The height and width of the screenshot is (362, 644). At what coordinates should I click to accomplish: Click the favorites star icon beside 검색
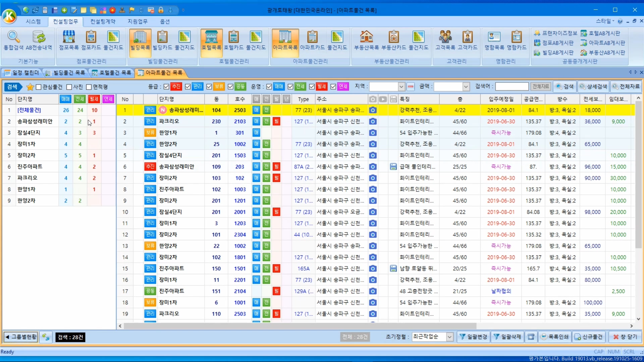click(x=30, y=87)
